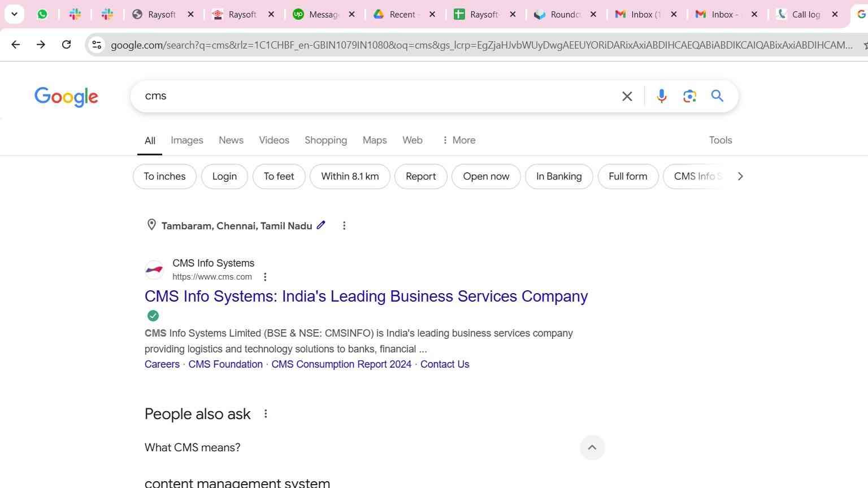The image size is (868, 488).
Task: Switch to the Call log tab
Action: (x=805, y=14)
